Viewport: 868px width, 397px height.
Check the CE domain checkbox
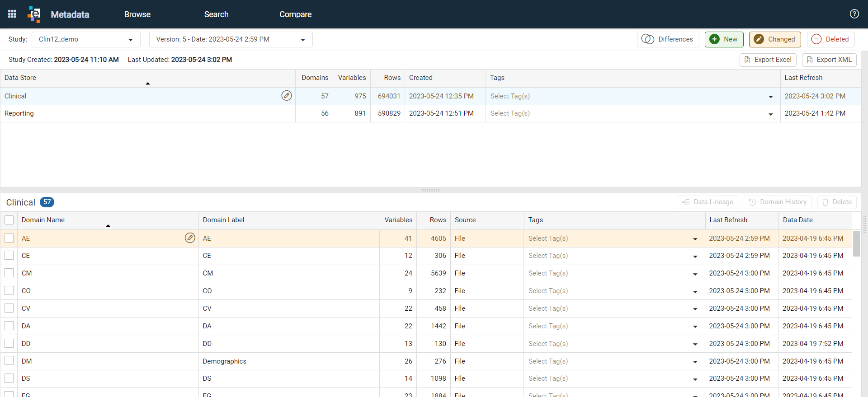coord(9,255)
